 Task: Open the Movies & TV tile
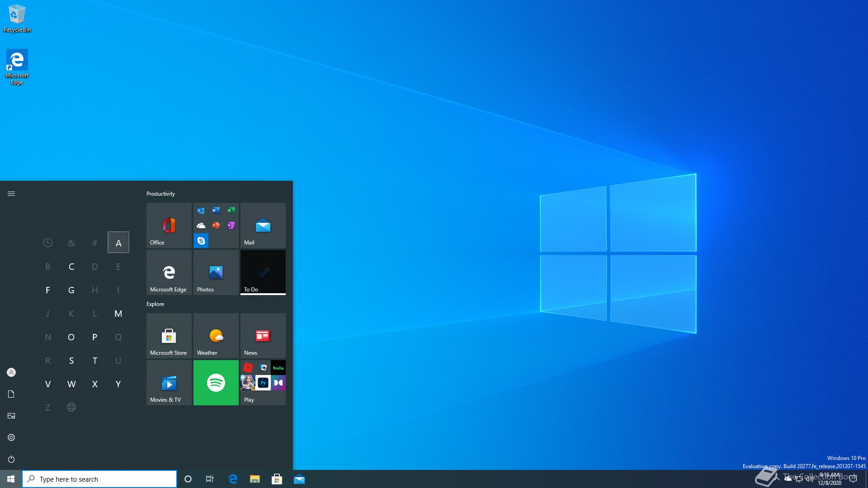169,383
